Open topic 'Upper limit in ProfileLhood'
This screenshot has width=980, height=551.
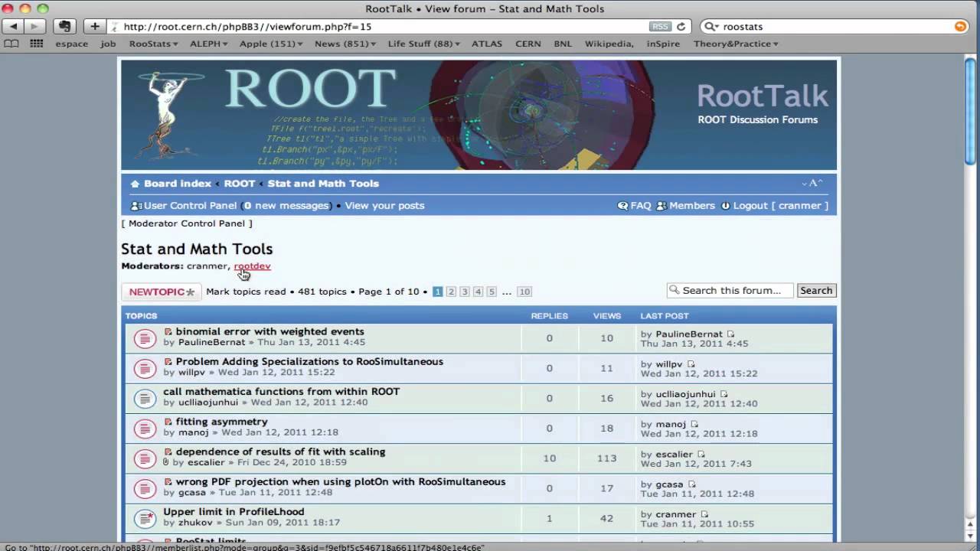(234, 511)
